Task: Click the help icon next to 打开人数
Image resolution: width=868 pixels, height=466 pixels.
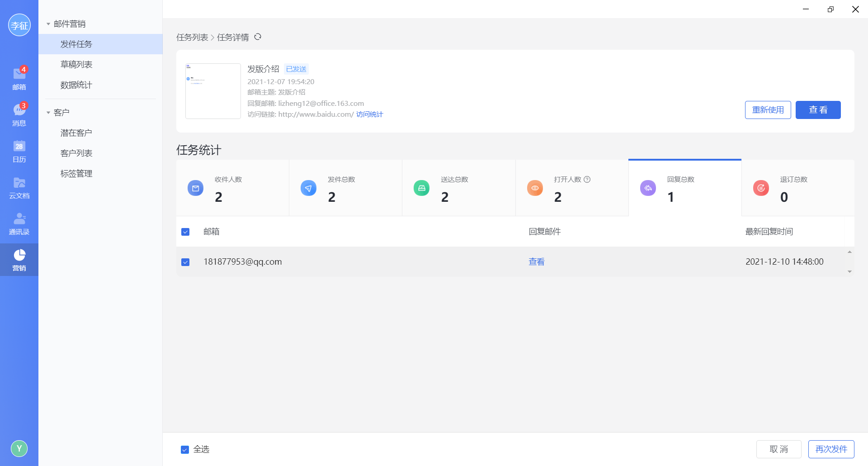Action: click(587, 180)
